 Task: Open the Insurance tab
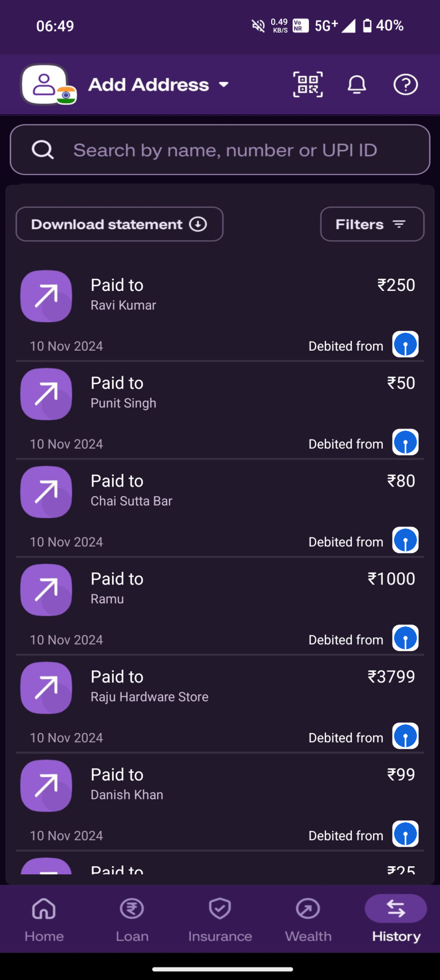click(220, 920)
